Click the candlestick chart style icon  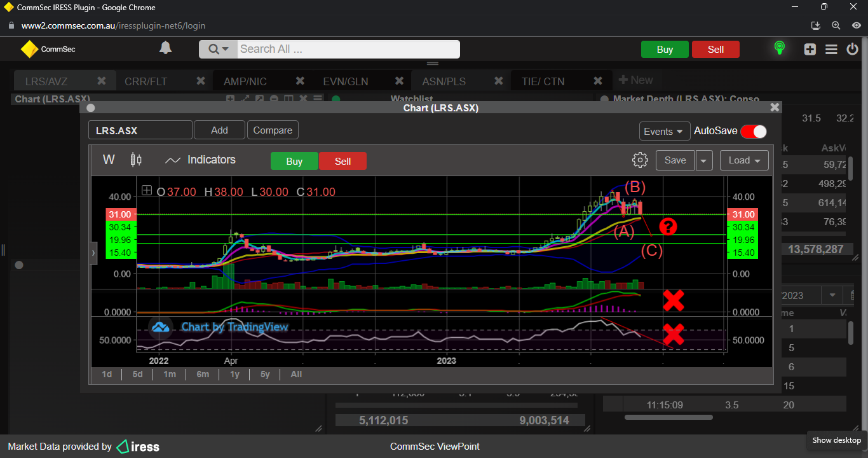(136, 160)
